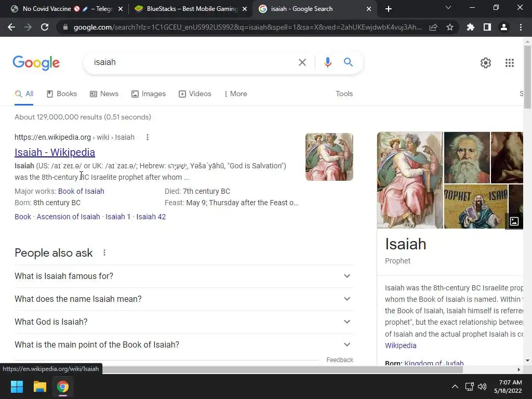532x399 pixels.
Task: Switch to Books results
Action: pos(62,94)
